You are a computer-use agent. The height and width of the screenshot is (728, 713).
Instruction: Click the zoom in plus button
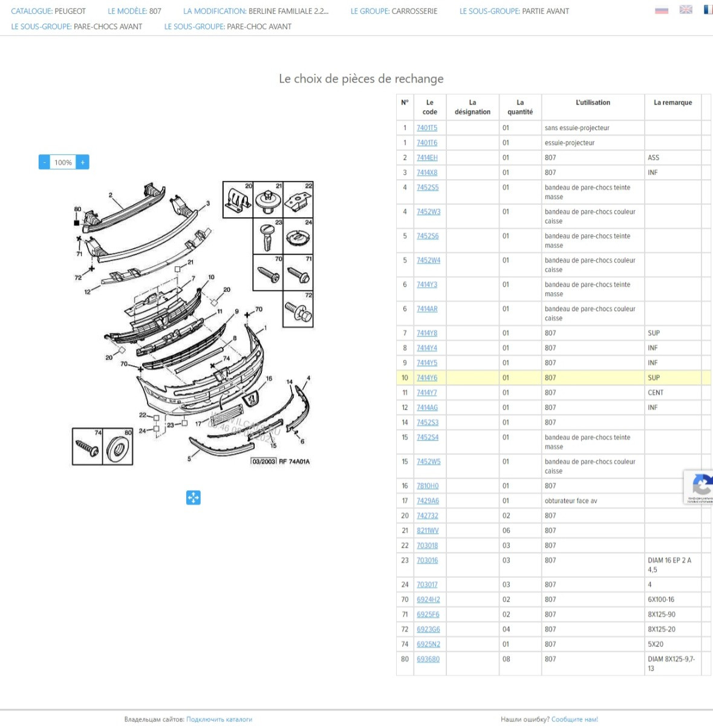83,162
